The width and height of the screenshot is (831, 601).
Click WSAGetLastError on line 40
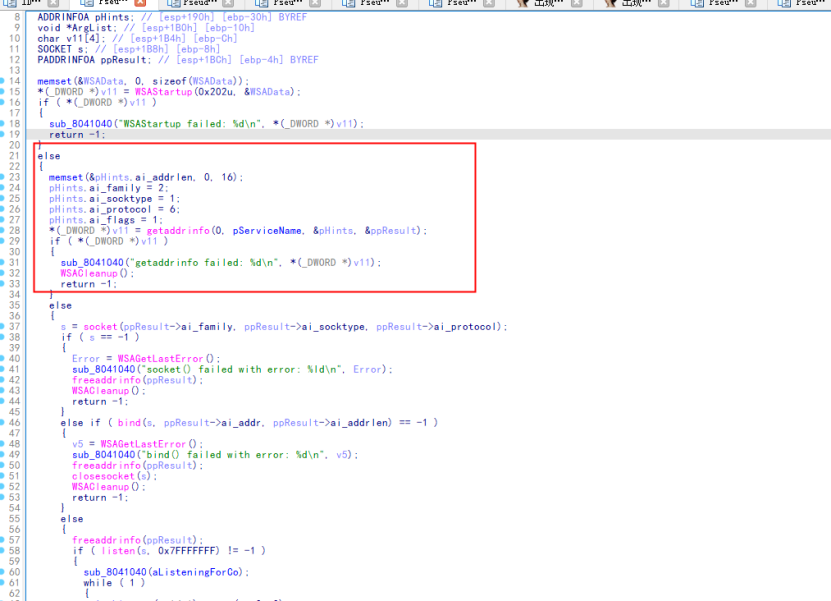(160, 359)
